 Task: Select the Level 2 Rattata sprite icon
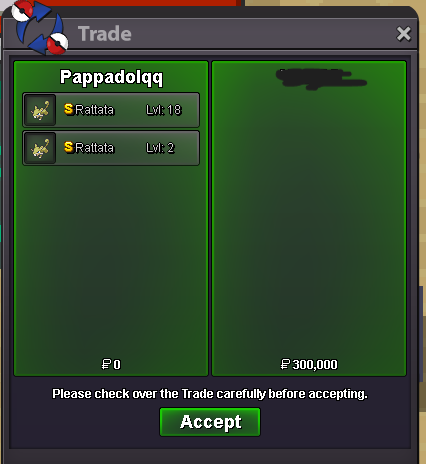click(x=40, y=148)
